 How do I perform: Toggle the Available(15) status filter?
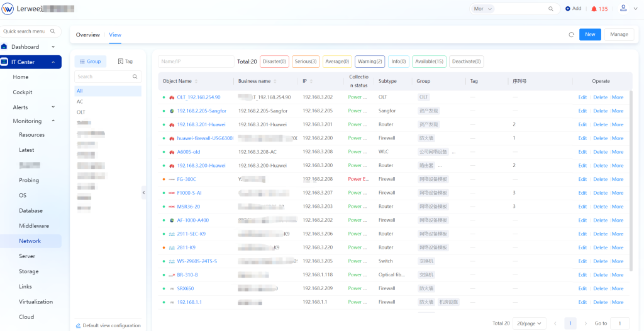point(430,62)
